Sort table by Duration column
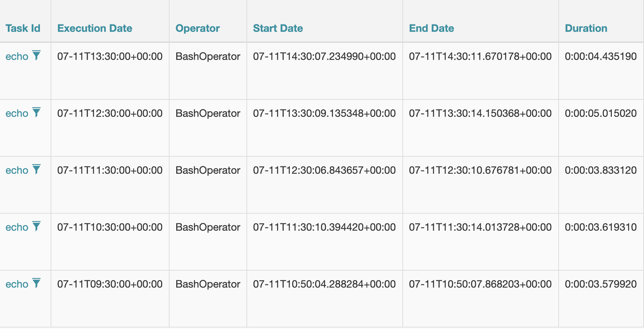Image resolution: width=644 pixels, height=329 pixels. click(x=586, y=28)
